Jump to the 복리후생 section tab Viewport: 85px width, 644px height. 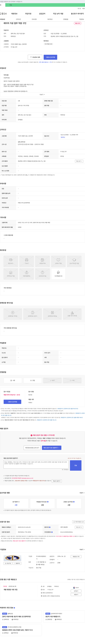tap(50, 19)
